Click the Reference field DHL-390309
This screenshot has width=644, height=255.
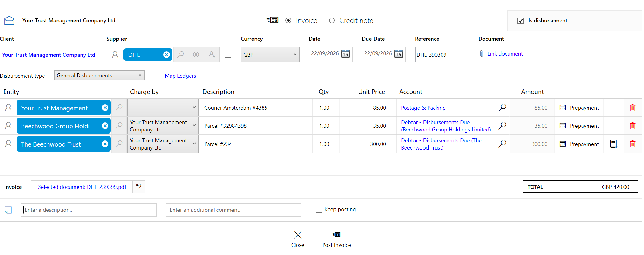442,55
